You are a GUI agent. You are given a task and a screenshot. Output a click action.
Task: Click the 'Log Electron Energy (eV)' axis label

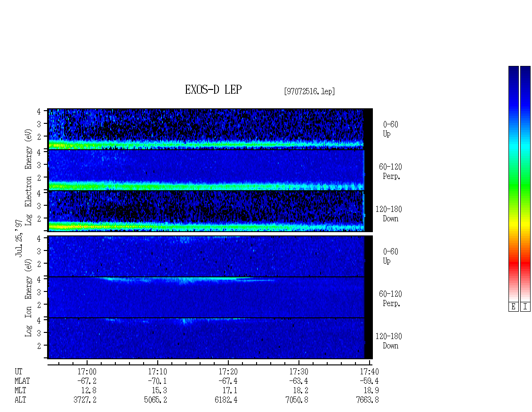pyautogui.click(x=28, y=177)
